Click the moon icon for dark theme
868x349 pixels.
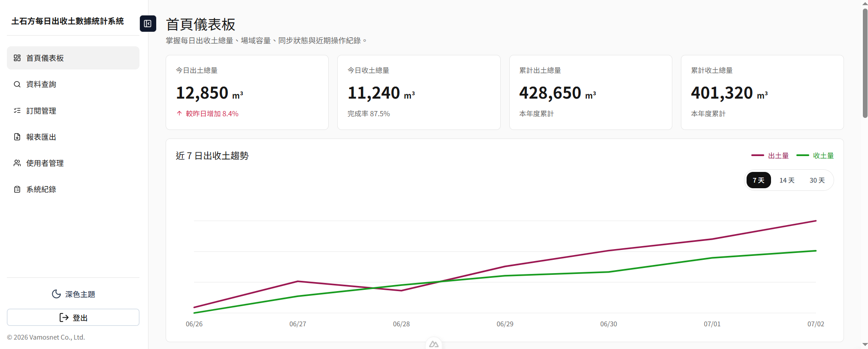56,294
